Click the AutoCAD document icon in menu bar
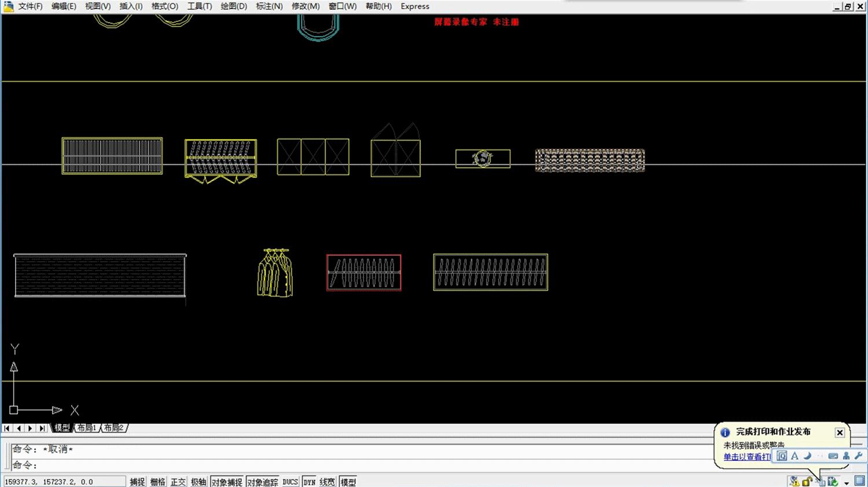The image size is (868, 487). 8,6
